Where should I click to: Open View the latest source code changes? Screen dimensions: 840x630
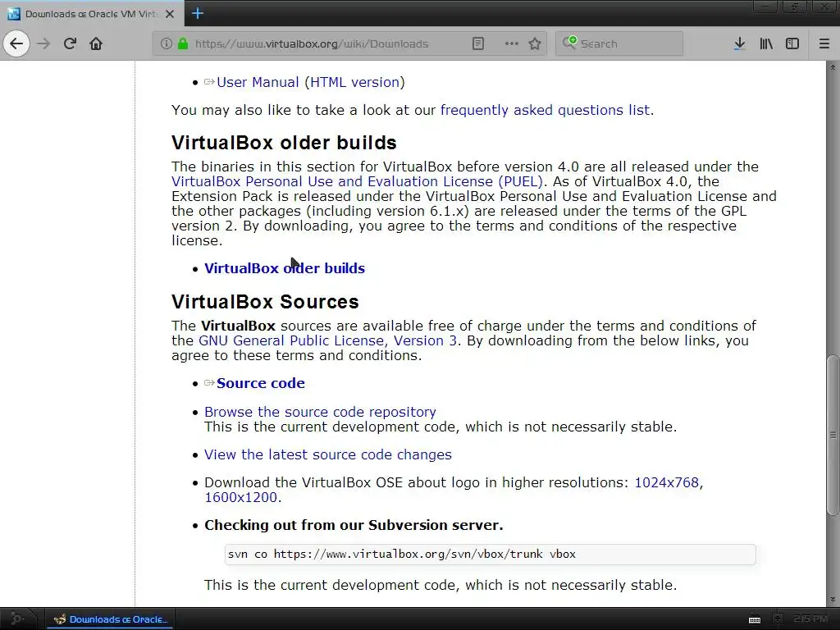328,454
